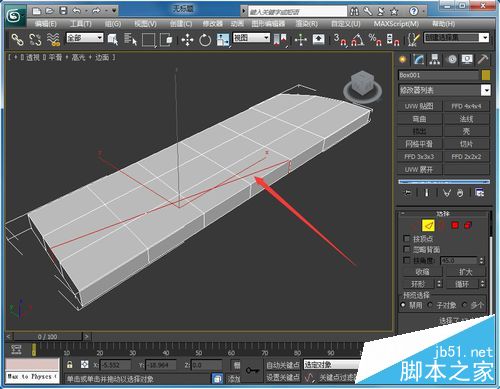Click the Configure Modifier Sets icon

[480, 193]
